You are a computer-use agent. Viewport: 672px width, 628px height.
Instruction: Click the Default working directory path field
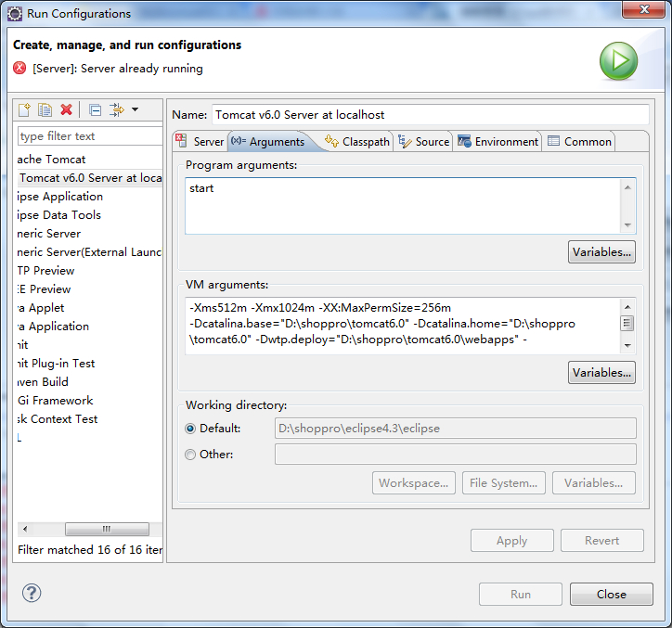pyautogui.click(x=456, y=429)
